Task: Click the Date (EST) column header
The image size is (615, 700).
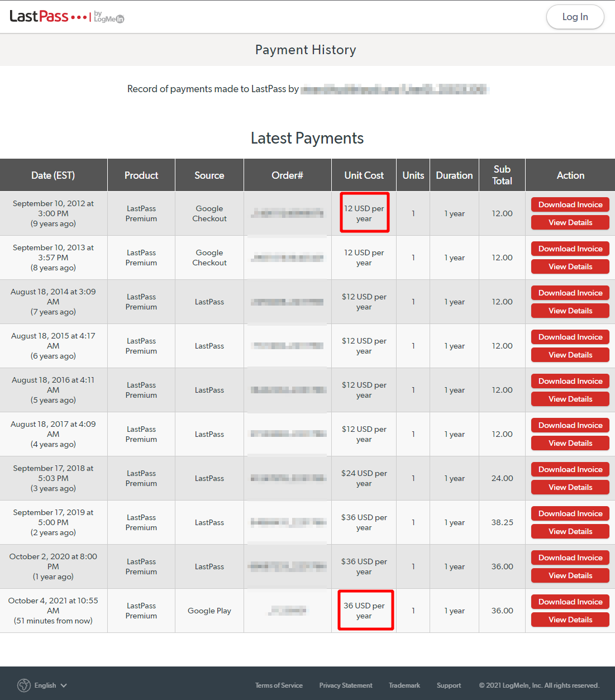Action: pos(53,175)
